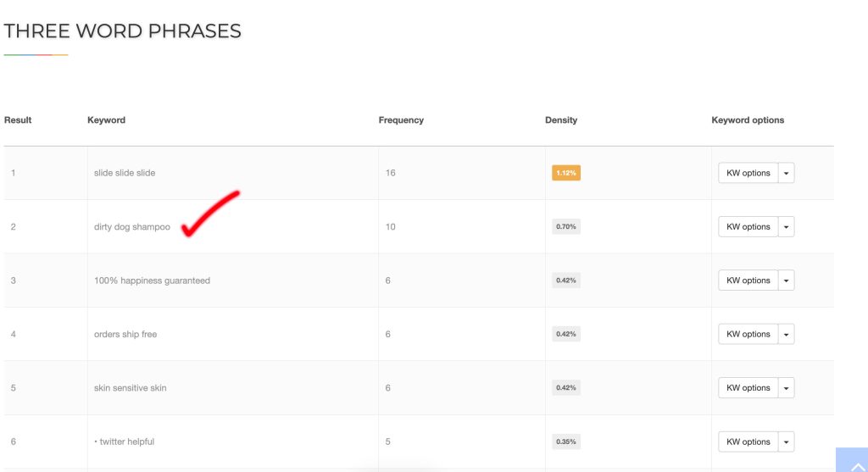Open KW options for dirty dog shampoo
Viewport: 868px width, 472px height.
tap(748, 227)
